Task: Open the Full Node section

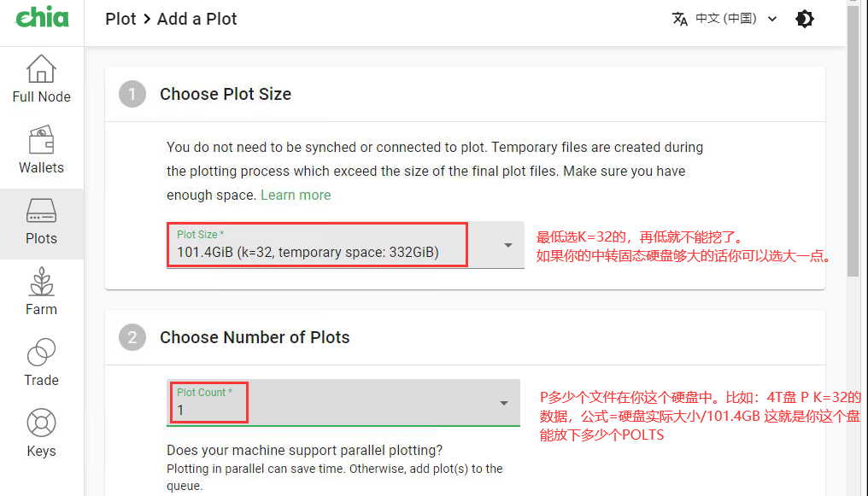Action: (x=41, y=79)
